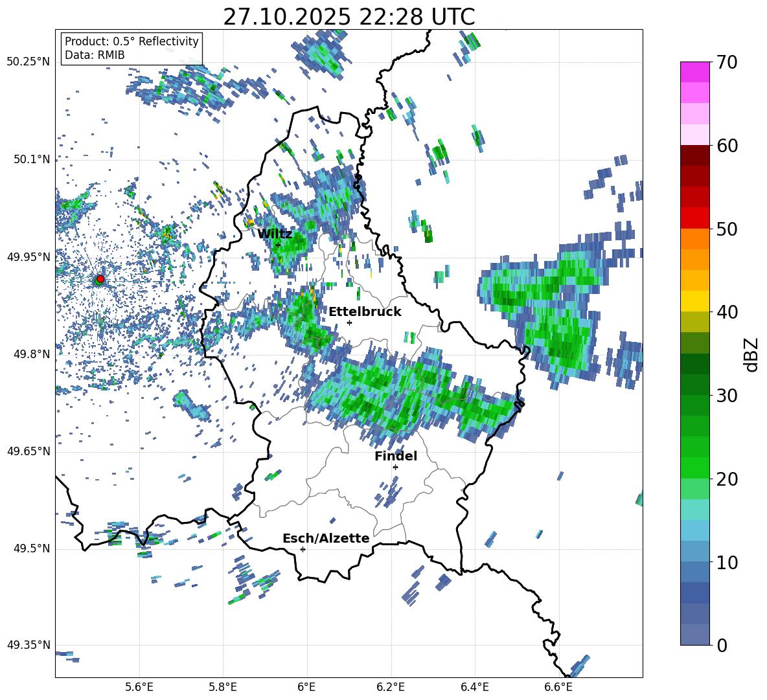Click the 10 colorbar tick label
Image resolution: width=767 pixels, height=700 pixels.
click(x=726, y=562)
